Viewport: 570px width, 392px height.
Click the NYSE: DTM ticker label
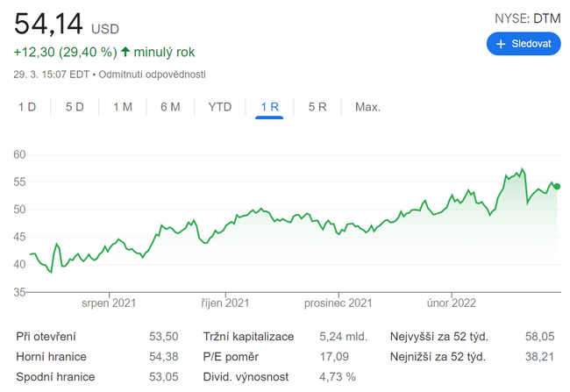click(x=527, y=18)
